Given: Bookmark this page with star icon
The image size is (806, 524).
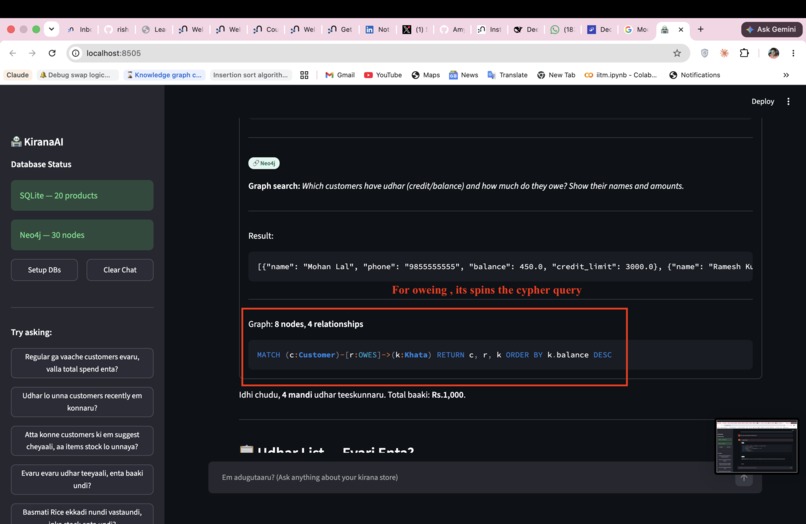Looking at the screenshot, I should [x=677, y=53].
